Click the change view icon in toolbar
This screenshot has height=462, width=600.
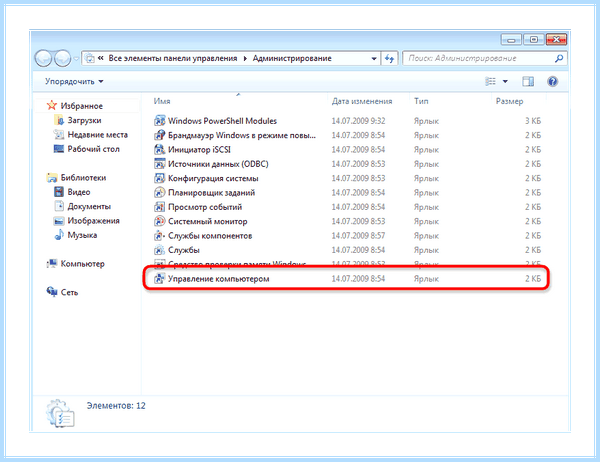[x=491, y=81]
